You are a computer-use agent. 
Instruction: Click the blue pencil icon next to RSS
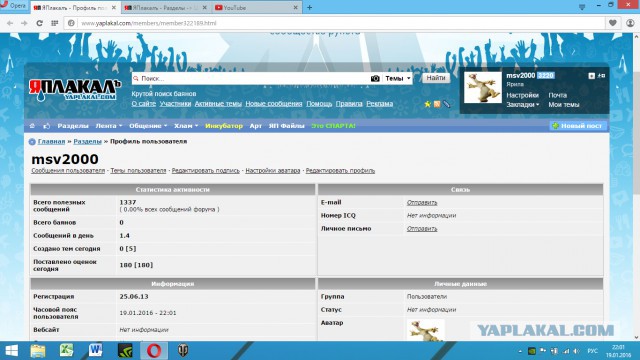point(446,104)
